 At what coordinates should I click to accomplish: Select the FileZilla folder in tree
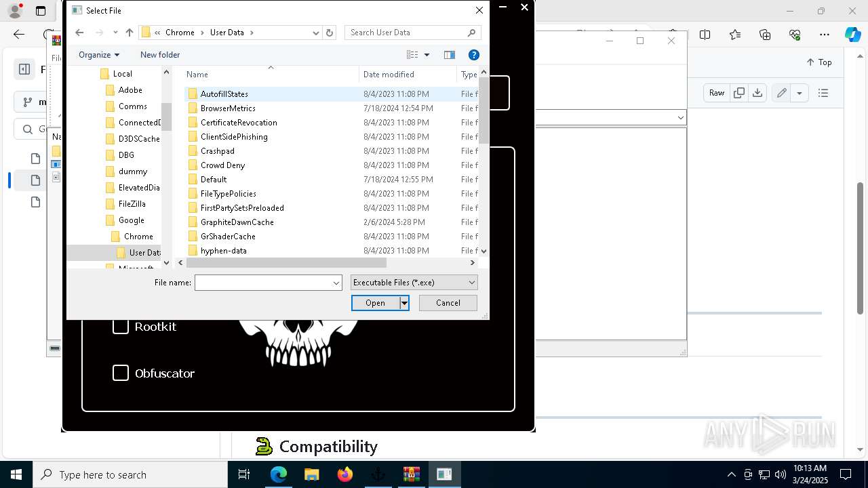click(x=132, y=204)
